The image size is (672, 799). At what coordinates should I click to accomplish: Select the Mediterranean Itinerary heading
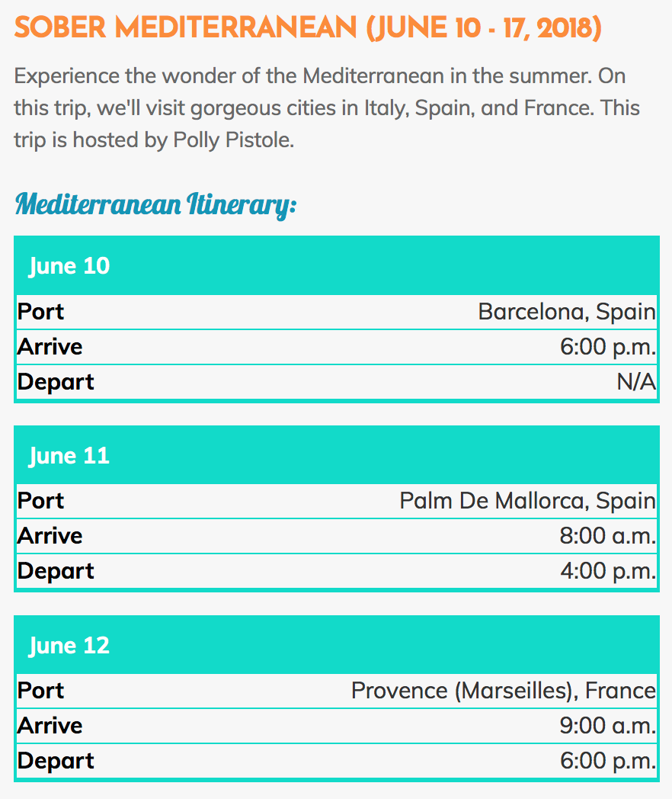(x=155, y=205)
